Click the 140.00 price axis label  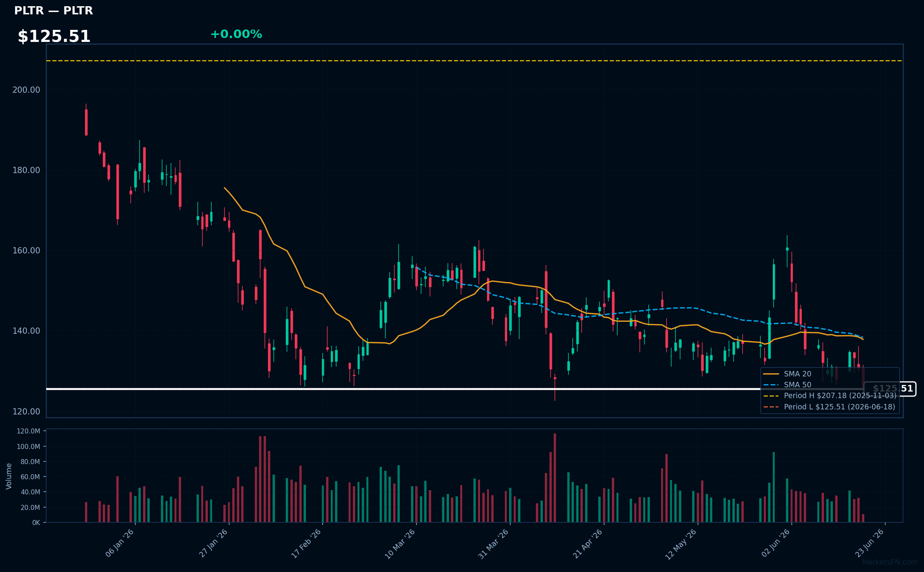26,331
